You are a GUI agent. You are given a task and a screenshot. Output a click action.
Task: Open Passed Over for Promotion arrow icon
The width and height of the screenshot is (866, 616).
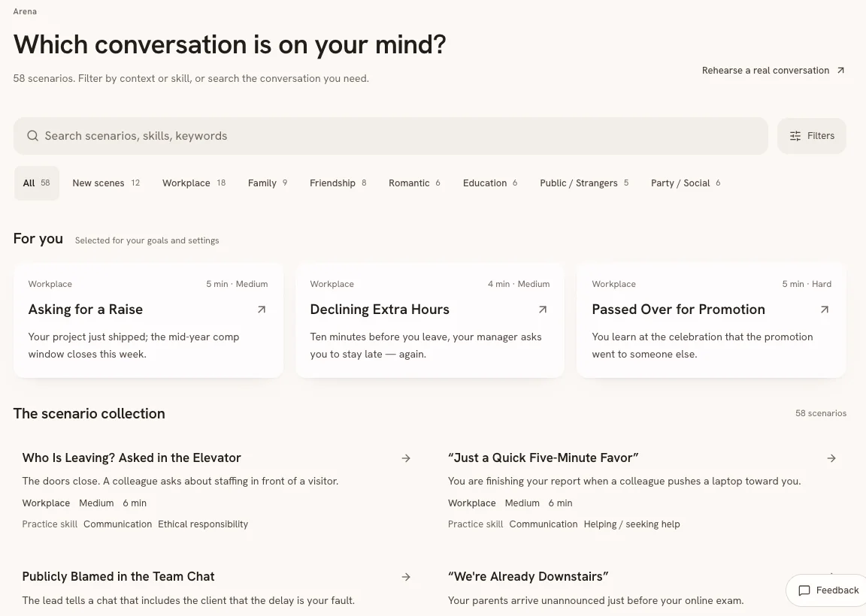825,310
